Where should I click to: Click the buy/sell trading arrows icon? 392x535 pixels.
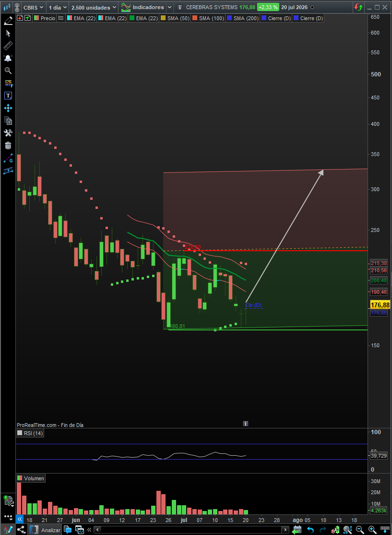tap(335, 530)
